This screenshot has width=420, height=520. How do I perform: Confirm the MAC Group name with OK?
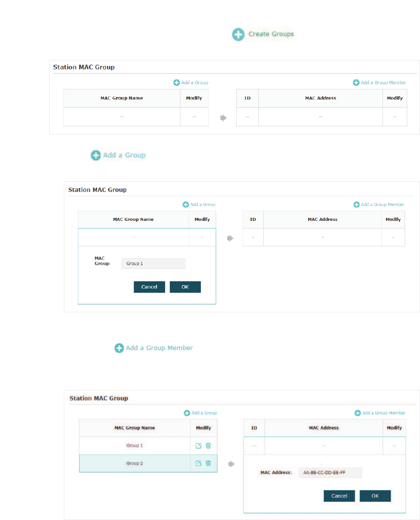pos(185,287)
